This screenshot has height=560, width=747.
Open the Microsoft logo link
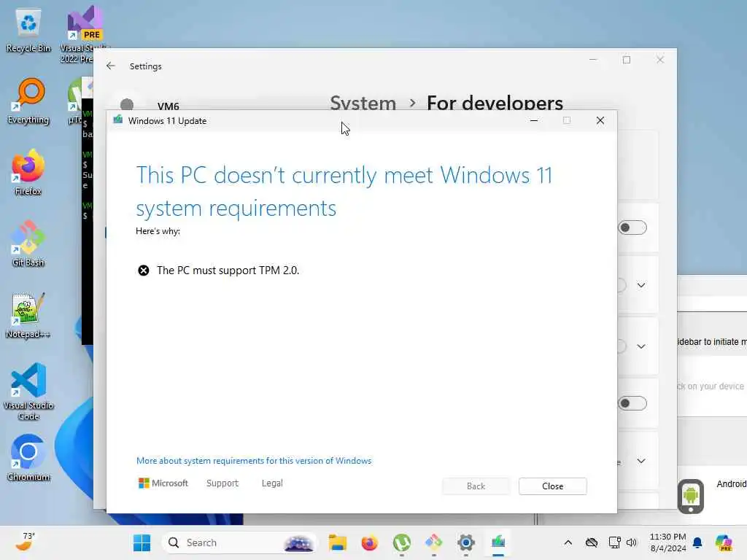(x=163, y=483)
